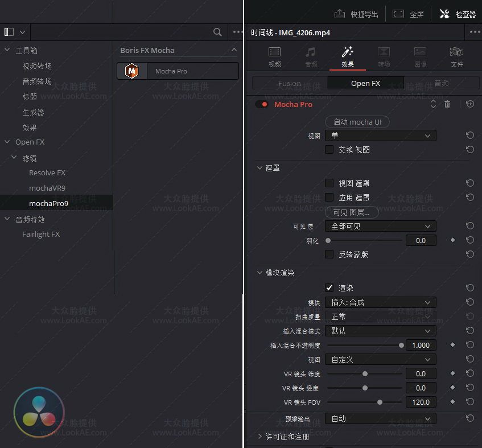Click the 可见 图层... button
The height and width of the screenshot is (448, 482).
point(355,212)
